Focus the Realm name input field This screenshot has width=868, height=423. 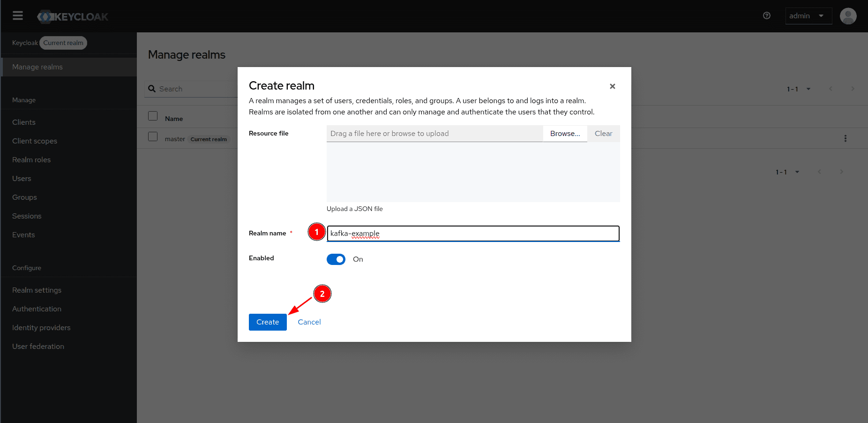(x=473, y=234)
